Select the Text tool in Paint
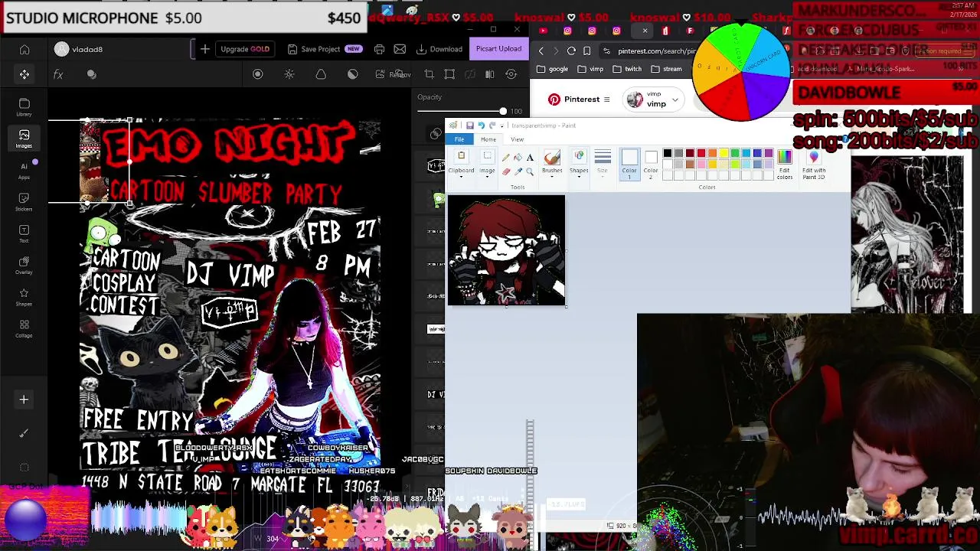Screen dimensions: 980x551 point(530,157)
